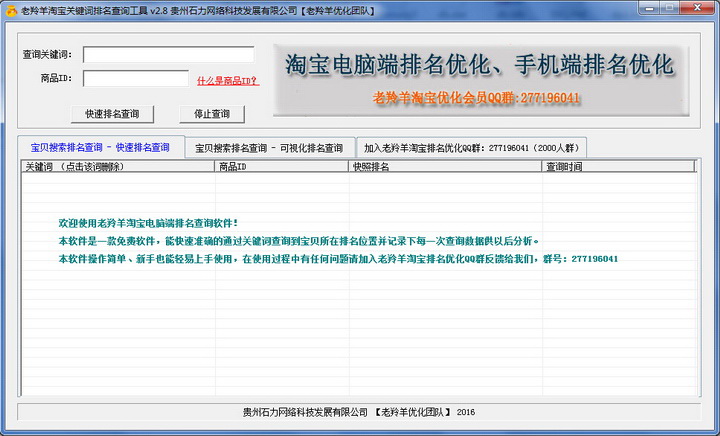The height and width of the screenshot is (436, 720).
Task: Click the 查询时间 column header
Action: click(x=618, y=167)
